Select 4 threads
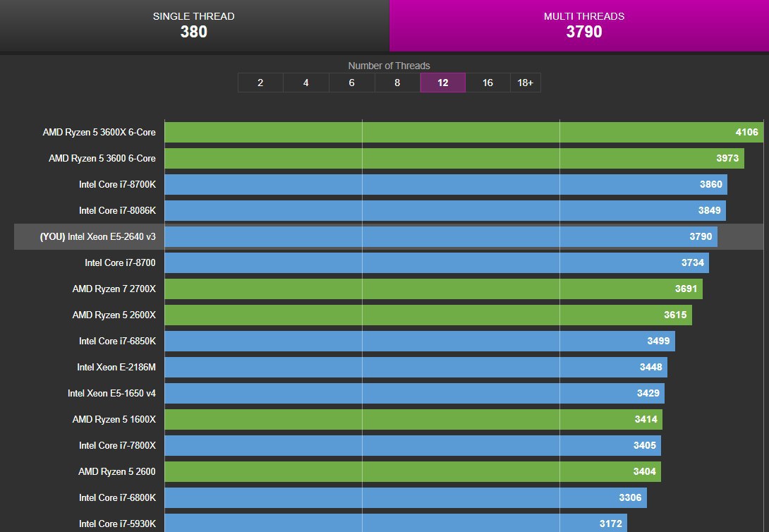The image size is (769, 532). click(306, 83)
